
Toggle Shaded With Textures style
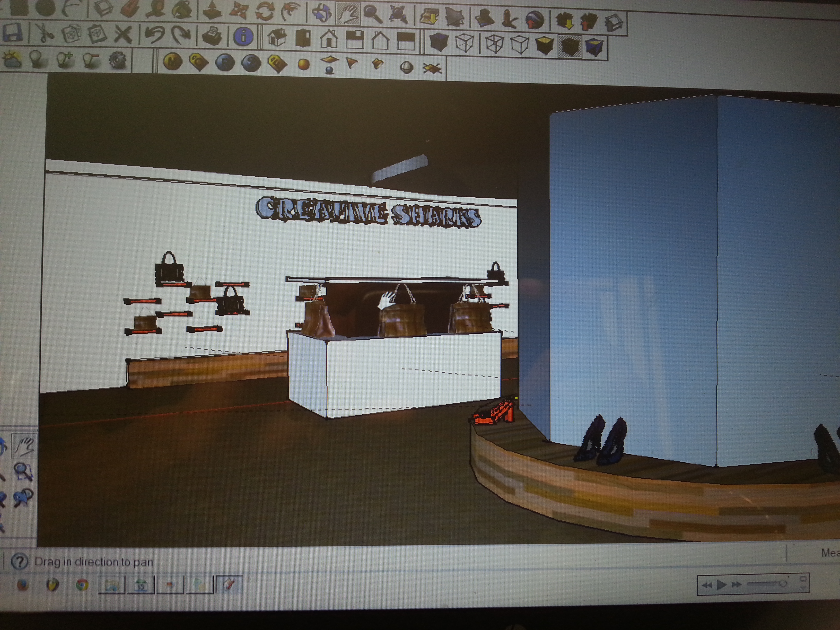coord(570,47)
